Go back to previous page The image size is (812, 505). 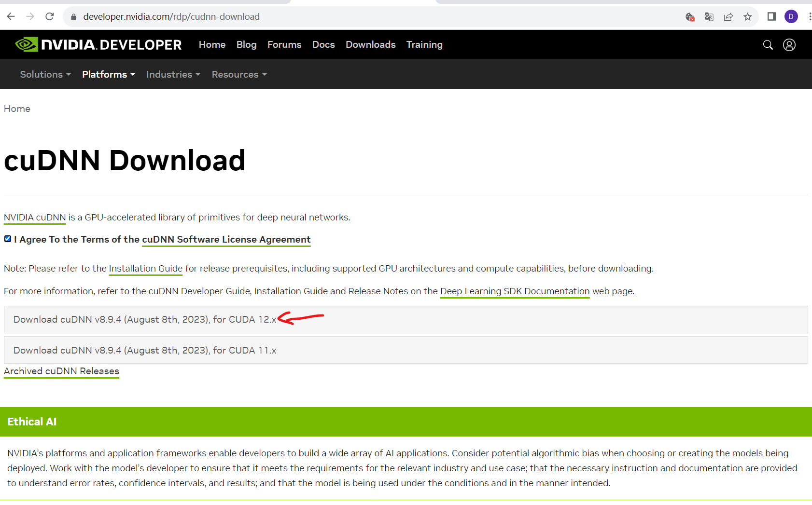click(x=11, y=16)
